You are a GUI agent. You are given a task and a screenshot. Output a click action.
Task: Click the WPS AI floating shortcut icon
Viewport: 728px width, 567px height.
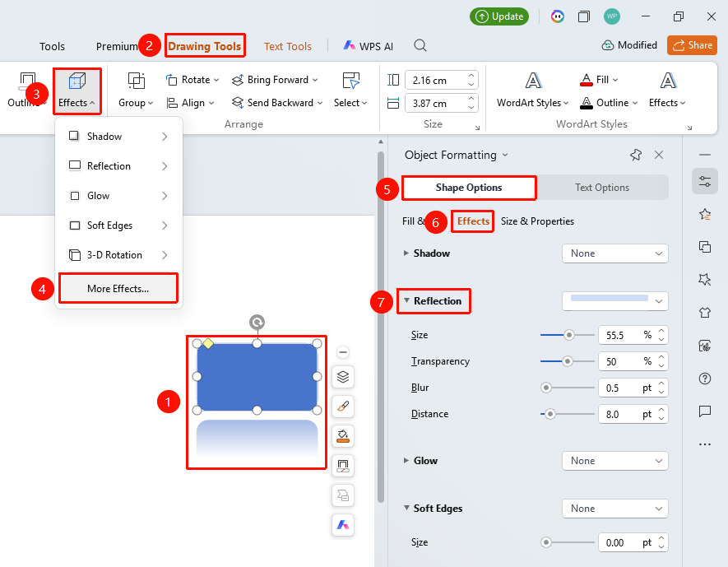[x=343, y=525]
